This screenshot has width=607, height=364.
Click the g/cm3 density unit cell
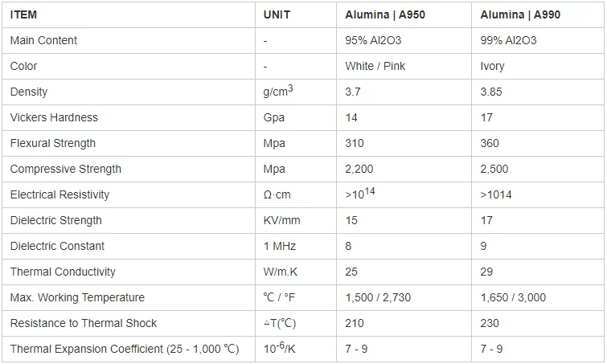pyautogui.click(x=278, y=91)
